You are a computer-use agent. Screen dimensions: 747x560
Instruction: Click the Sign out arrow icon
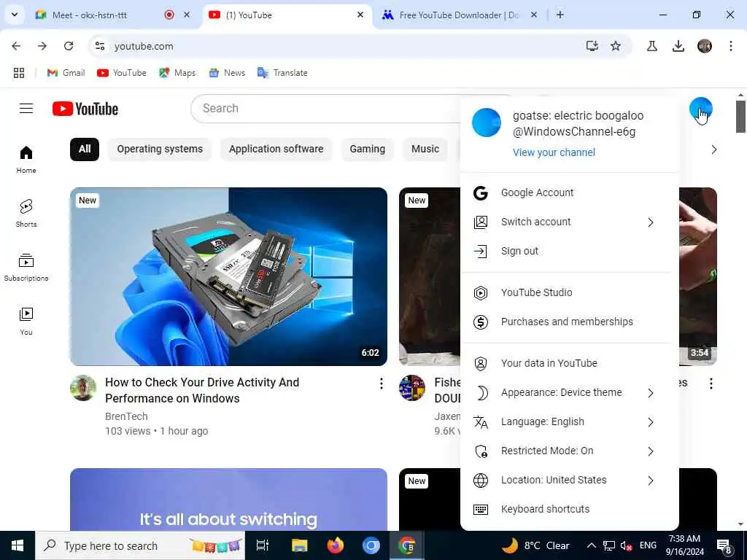pyautogui.click(x=481, y=251)
